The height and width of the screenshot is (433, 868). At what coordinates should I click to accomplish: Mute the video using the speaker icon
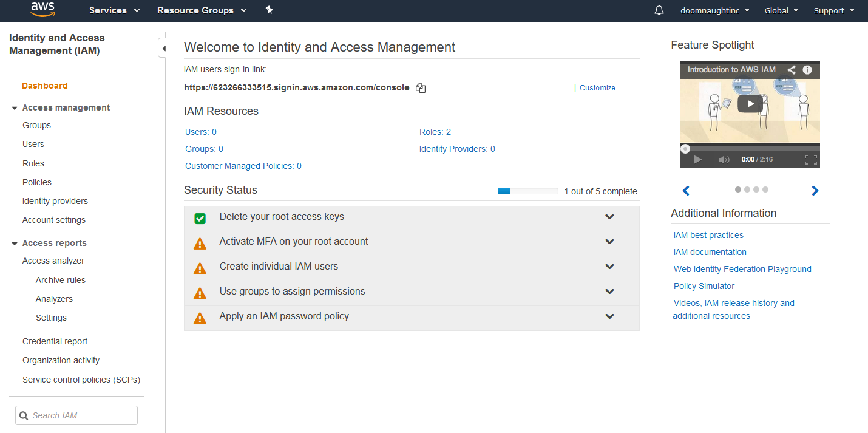(x=724, y=159)
